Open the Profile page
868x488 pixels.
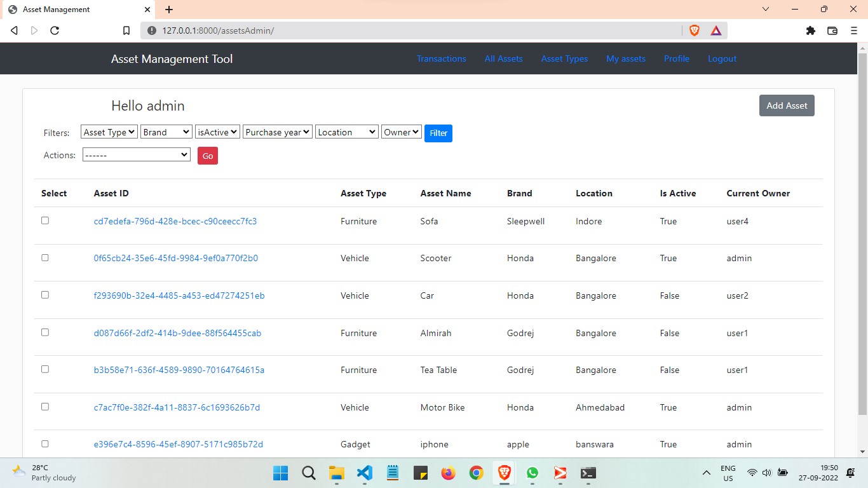pyautogui.click(x=677, y=58)
